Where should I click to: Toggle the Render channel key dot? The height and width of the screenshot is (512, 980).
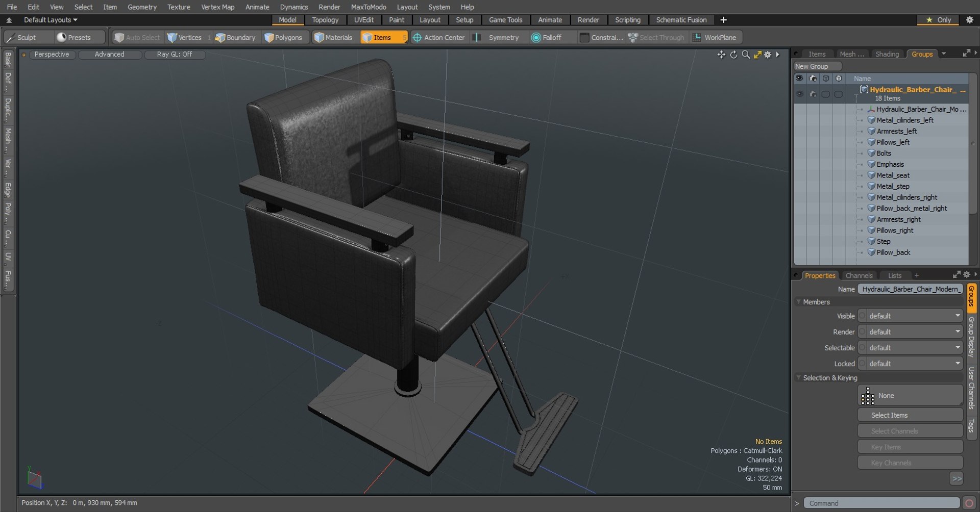coord(863,332)
